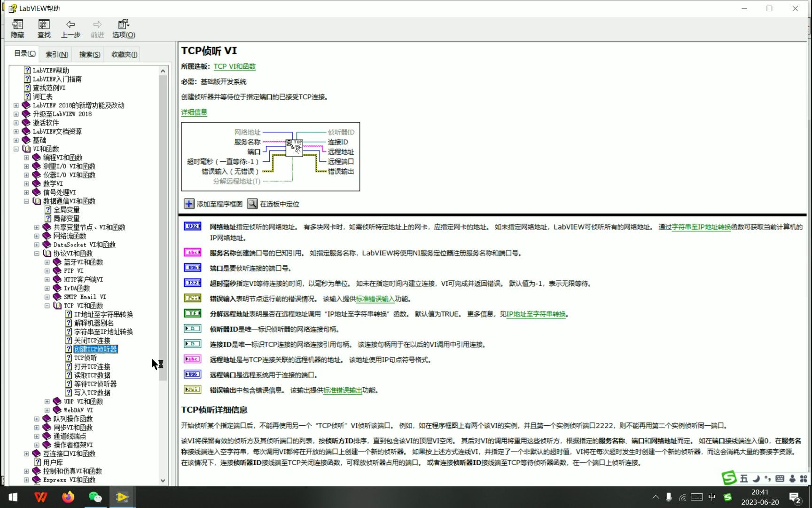Click the microphone tray icon
The height and width of the screenshot is (508, 812).
tap(668, 497)
